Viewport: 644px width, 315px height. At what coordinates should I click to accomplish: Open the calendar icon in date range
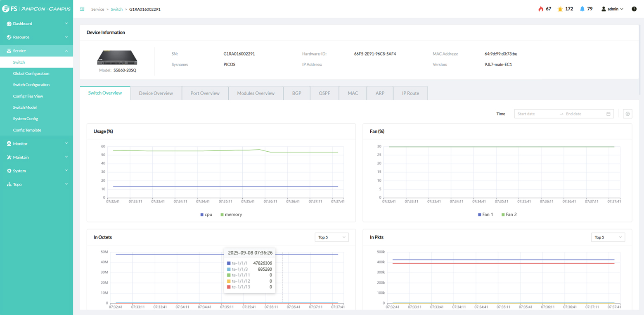(x=608, y=114)
